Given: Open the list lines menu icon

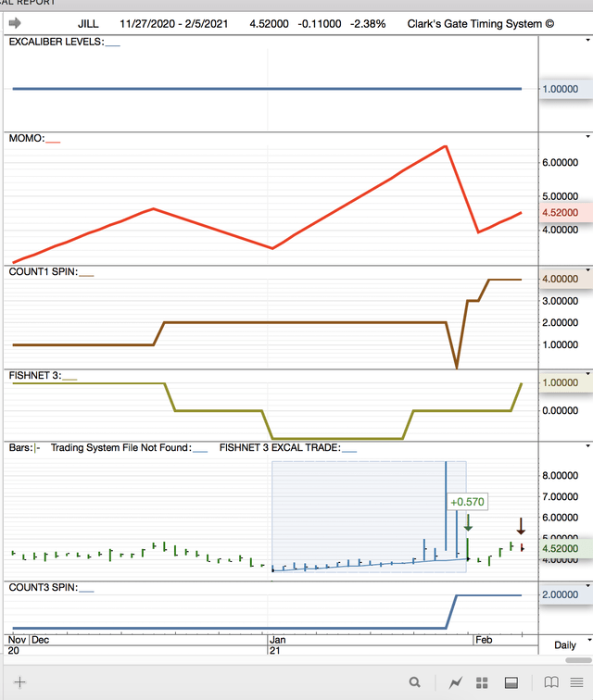Looking at the screenshot, I should click(577, 682).
